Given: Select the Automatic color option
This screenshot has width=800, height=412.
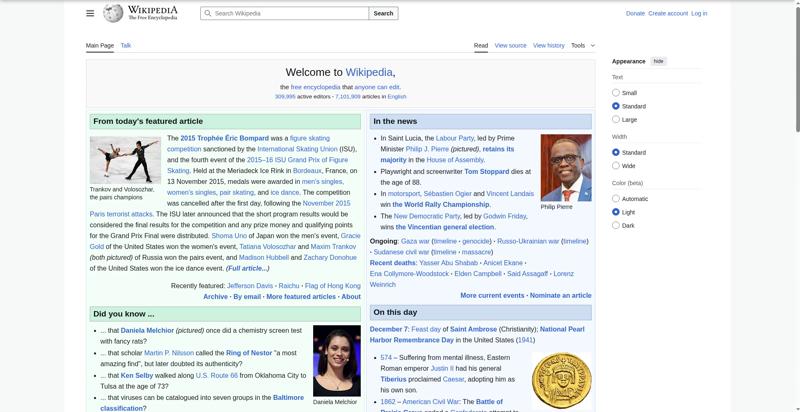Looking at the screenshot, I should [x=616, y=199].
